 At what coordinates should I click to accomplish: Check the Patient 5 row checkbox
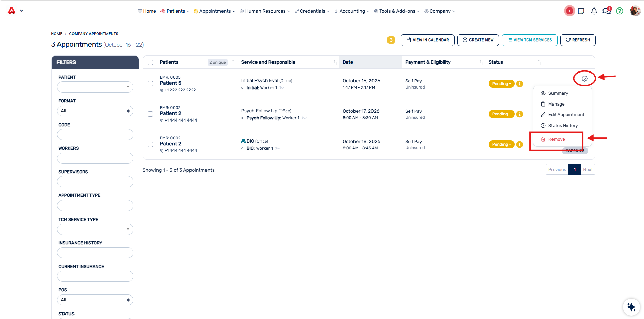click(150, 84)
